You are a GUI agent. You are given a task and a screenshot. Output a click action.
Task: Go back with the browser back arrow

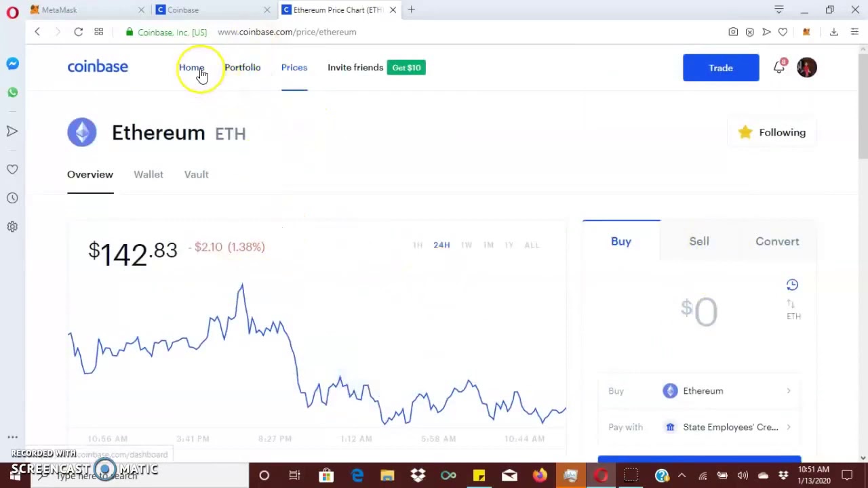(x=37, y=32)
